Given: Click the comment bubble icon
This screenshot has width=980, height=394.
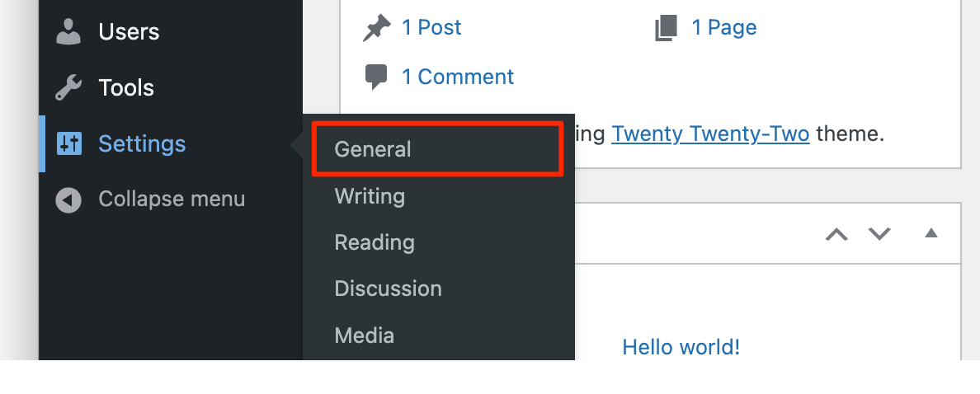Looking at the screenshot, I should click(376, 77).
